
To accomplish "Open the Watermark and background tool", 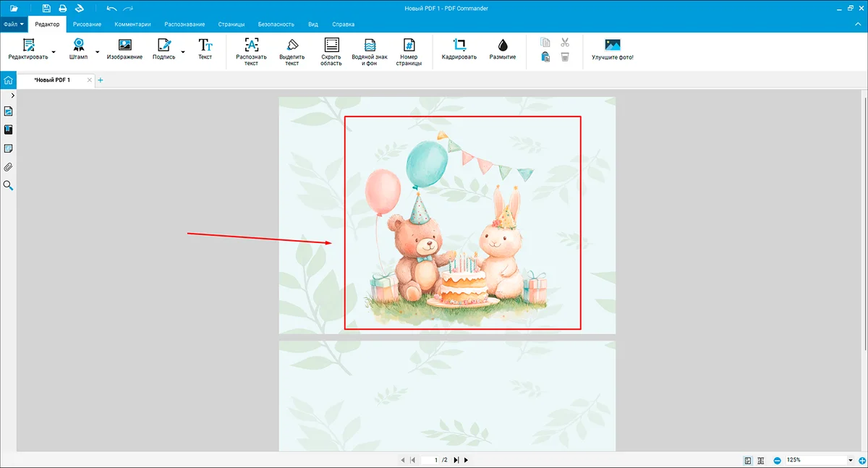I will coord(370,51).
